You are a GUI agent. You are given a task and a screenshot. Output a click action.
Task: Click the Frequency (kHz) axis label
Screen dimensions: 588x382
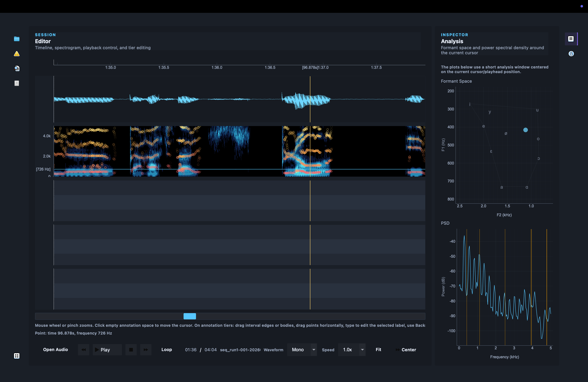504,357
